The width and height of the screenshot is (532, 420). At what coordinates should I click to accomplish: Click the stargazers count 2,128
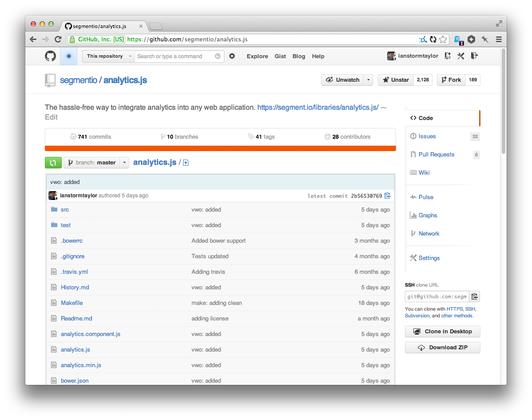point(423,80)
